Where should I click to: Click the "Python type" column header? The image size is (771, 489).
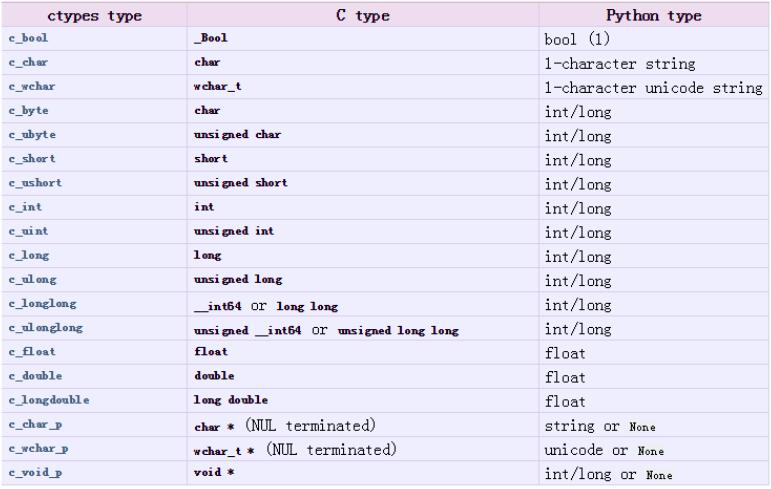point(654,15)
